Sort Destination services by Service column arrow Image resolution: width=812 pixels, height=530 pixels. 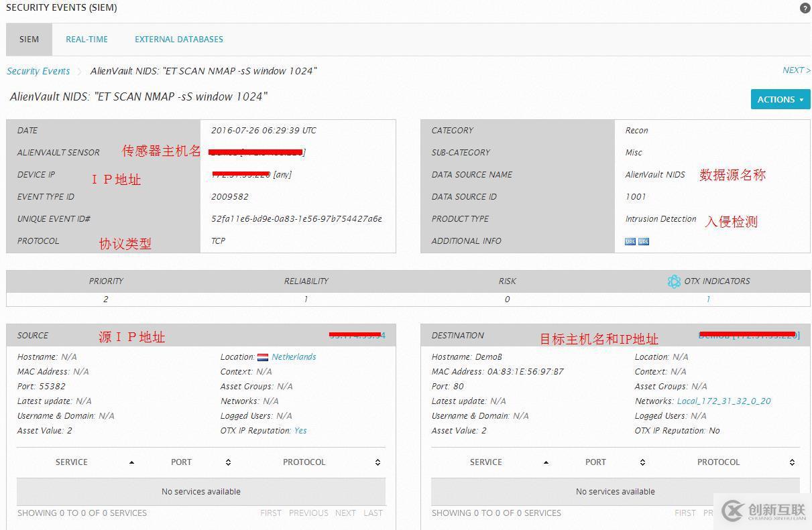pos(546,462)
